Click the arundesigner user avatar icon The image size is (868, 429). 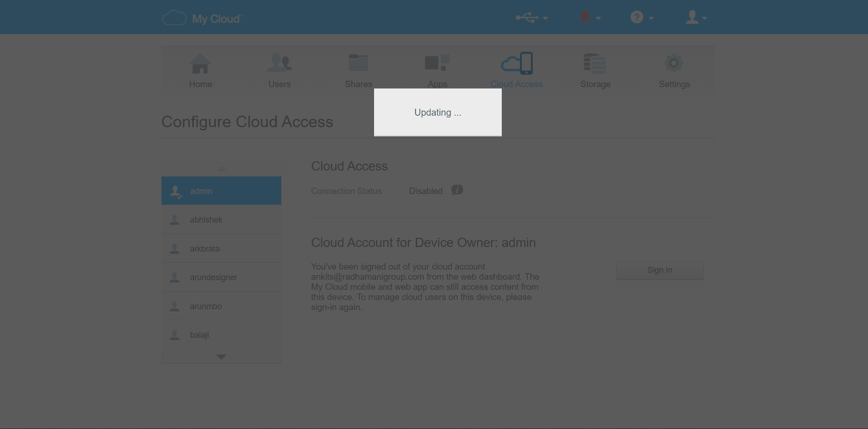(x=174, y=277)
